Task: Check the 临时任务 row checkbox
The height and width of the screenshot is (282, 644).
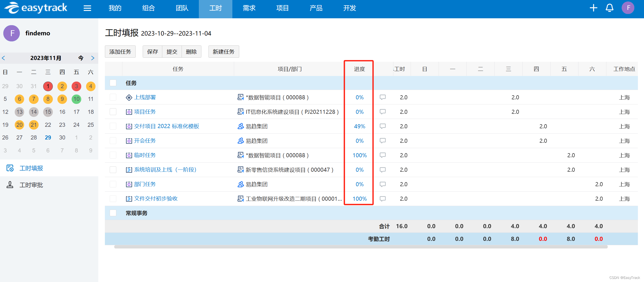Action: click(x=113, y=155)
